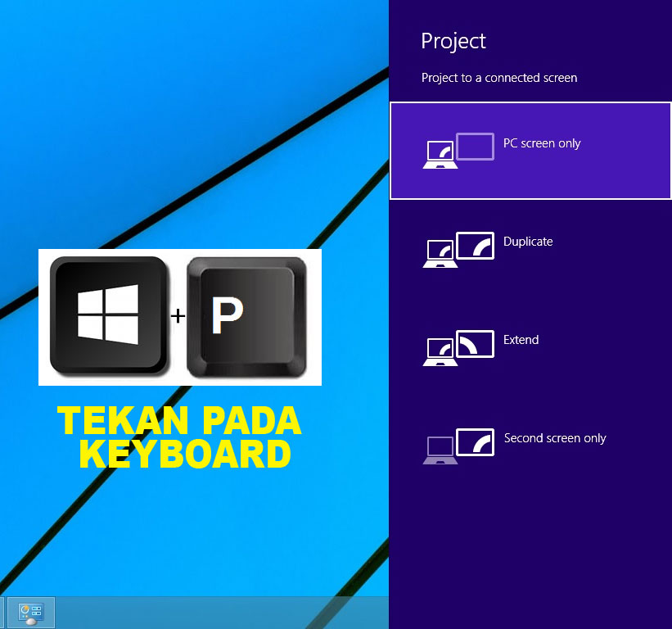The height and width of the screenshot is (629, 672).
Task: Click the Duplicate dual-screen icon
Action: pos(458,250)
